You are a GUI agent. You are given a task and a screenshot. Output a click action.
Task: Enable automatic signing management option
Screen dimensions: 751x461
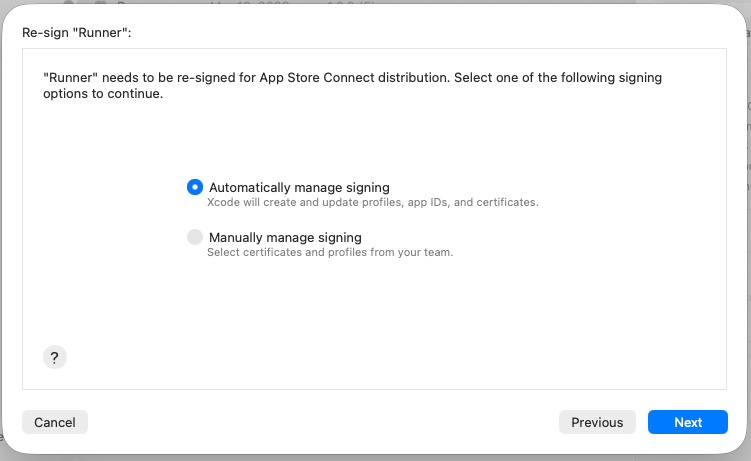pos(195,187)
